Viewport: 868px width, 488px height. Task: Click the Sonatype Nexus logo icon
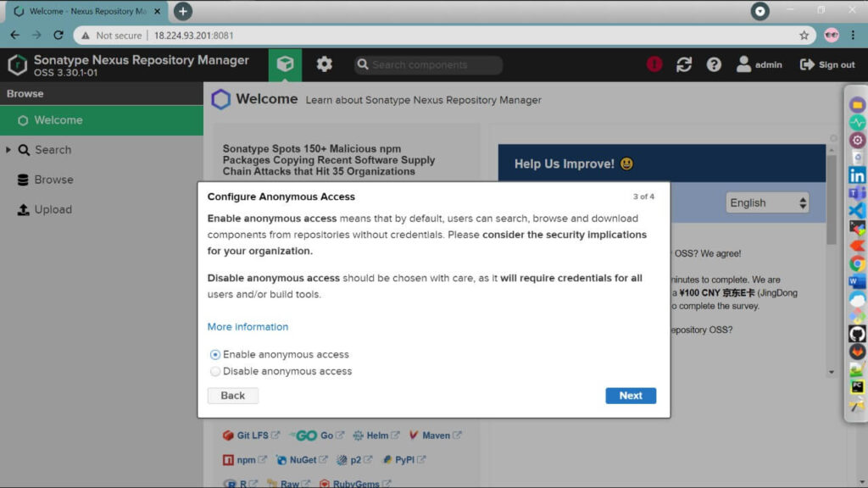(x=17, y=64)
